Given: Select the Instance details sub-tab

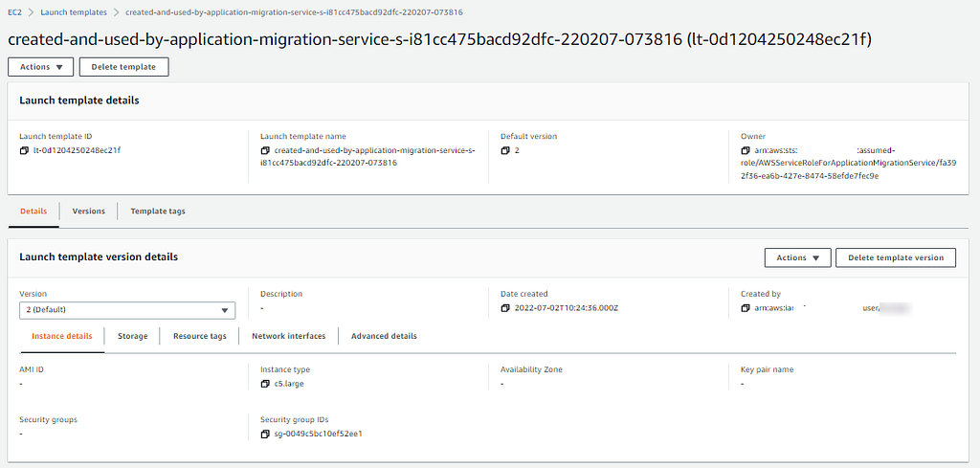Looking at the screenshot, I should [x=62, y=336].
